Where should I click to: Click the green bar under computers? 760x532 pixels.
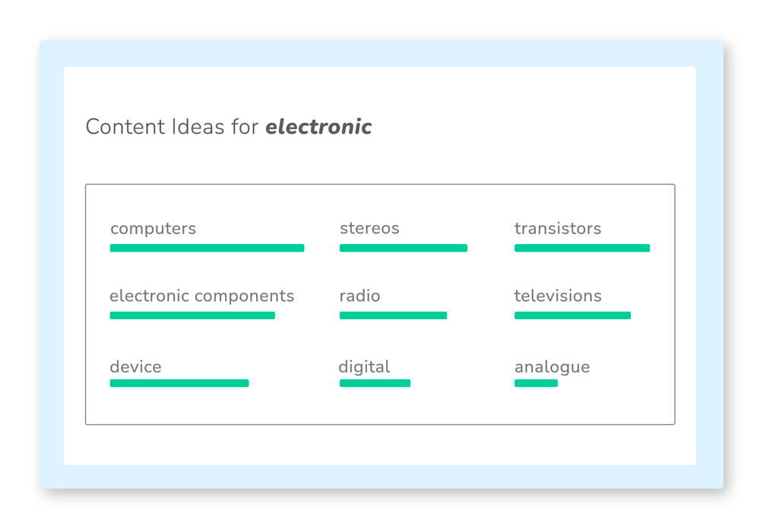[x=207, y=248]
